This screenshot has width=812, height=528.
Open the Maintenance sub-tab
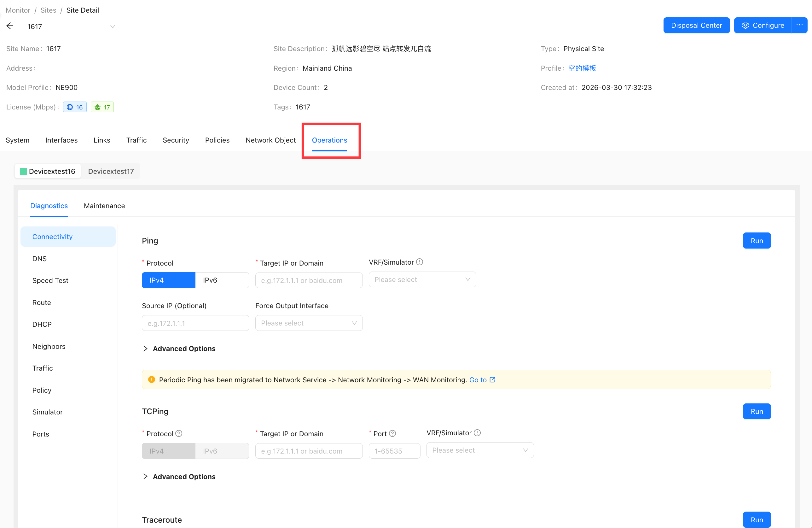[104, 206]
